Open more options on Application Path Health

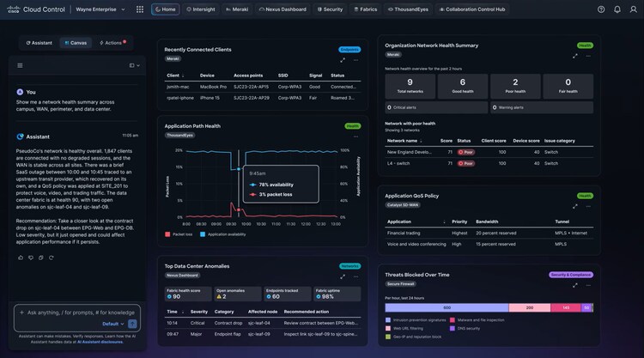coord(355,137)
